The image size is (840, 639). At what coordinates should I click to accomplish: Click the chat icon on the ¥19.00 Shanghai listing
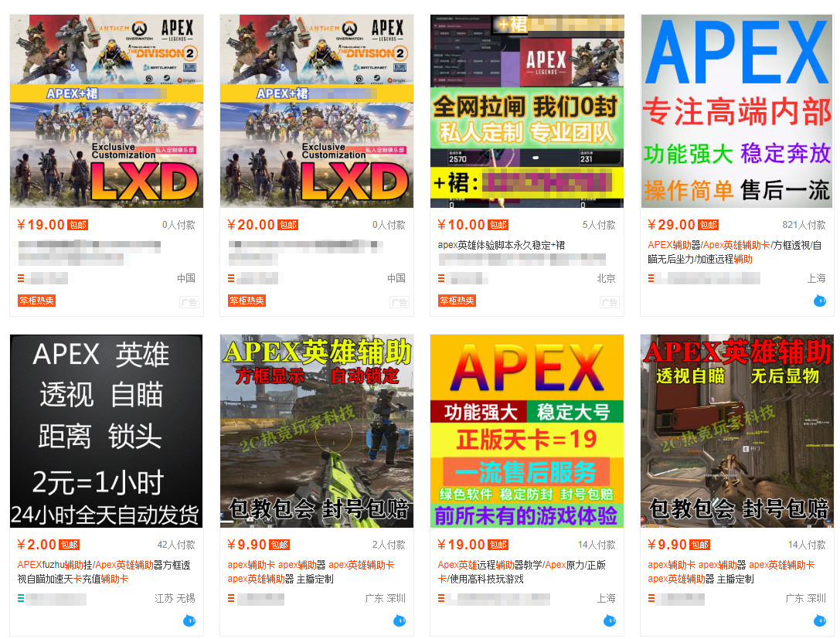click(x=610, y=620)
